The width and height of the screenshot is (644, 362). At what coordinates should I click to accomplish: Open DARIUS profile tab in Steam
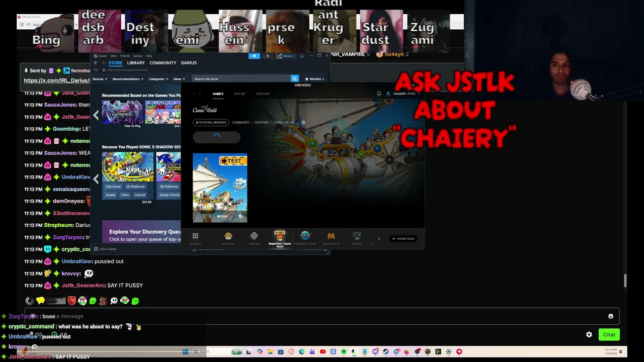[189, 63]
